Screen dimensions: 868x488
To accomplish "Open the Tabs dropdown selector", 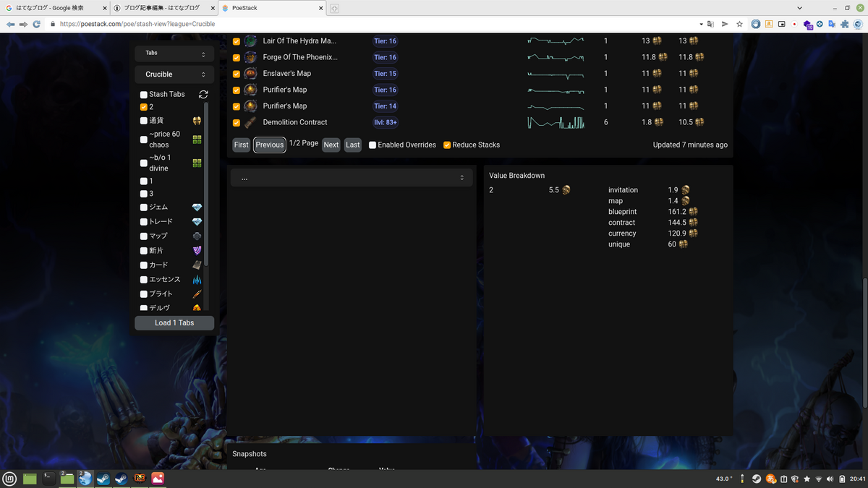I will click(x=174, y=53).
